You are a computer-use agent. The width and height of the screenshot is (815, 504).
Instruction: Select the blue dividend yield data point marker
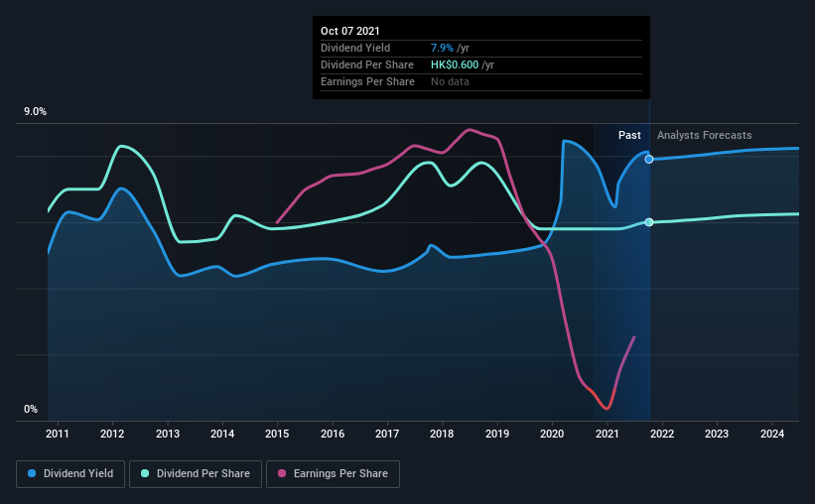[649, 160]
